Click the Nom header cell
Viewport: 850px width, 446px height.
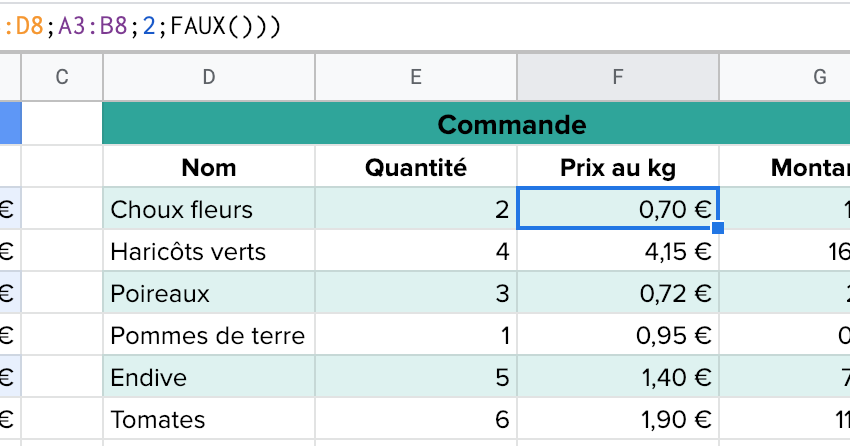point(208,167)
